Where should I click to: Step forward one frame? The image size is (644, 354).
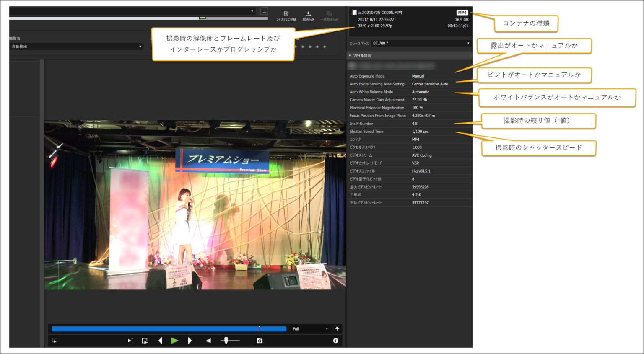(190, 341)
